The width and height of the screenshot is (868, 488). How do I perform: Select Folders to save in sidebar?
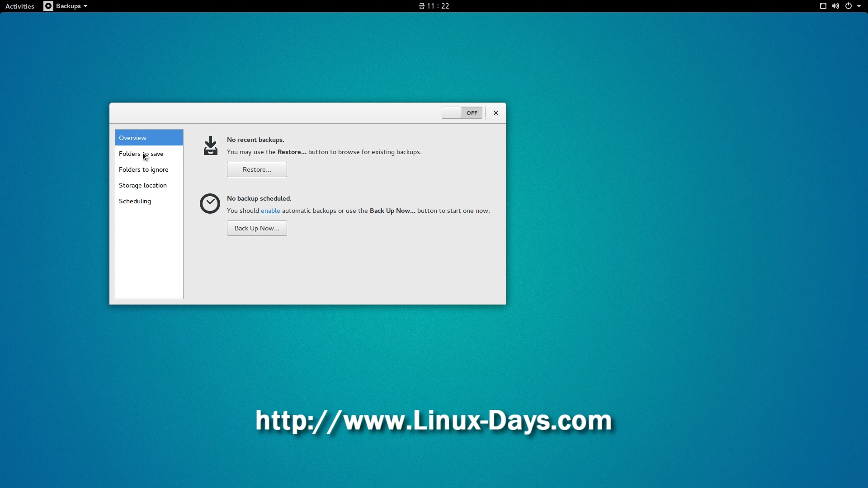tap(141, 154)
